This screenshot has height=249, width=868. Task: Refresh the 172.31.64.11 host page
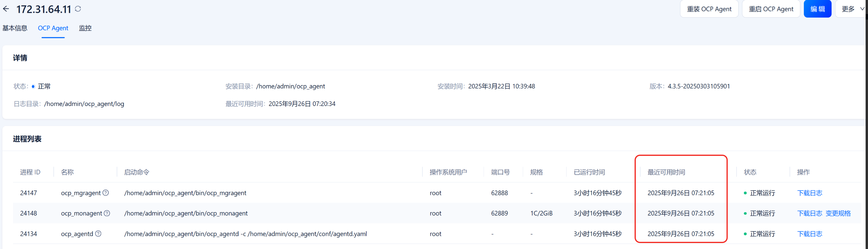point(78,9)
